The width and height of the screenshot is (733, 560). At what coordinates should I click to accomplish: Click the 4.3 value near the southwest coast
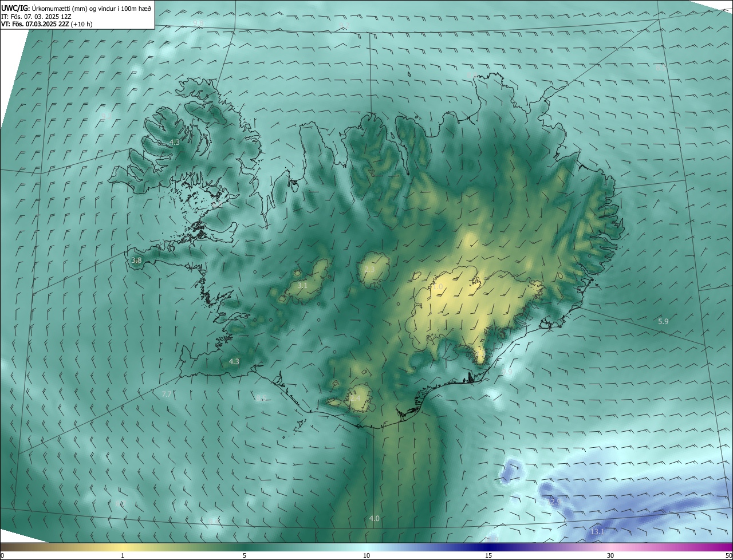click(234, 361)
